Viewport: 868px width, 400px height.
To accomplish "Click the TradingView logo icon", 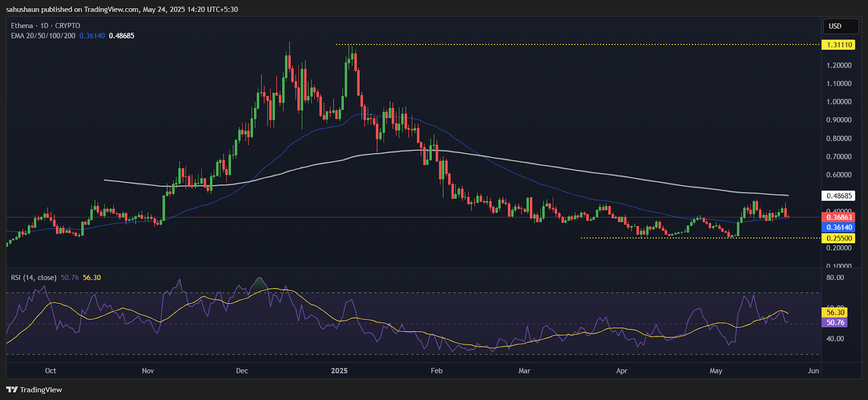I will 11,390.
